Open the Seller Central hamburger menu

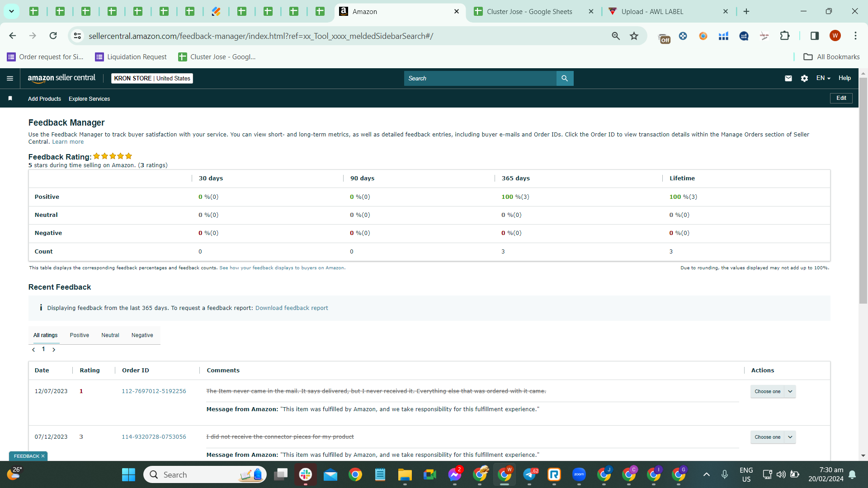click(10, 78)
